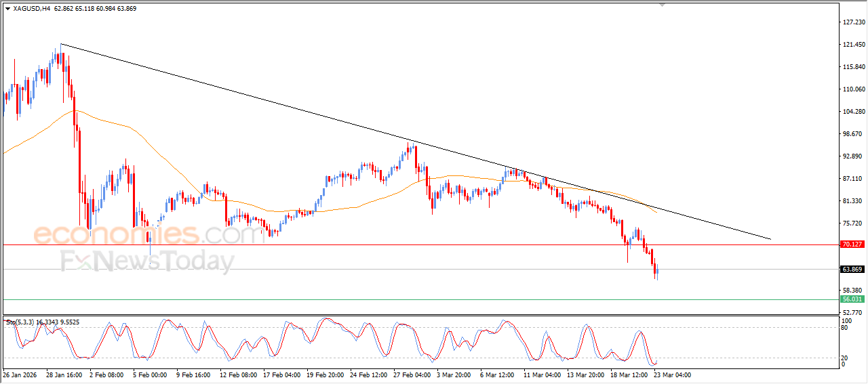This screenshot has height=384, width=868.
Task: Click the 18 Mar 12:00 time label
Action: point(629,375)
